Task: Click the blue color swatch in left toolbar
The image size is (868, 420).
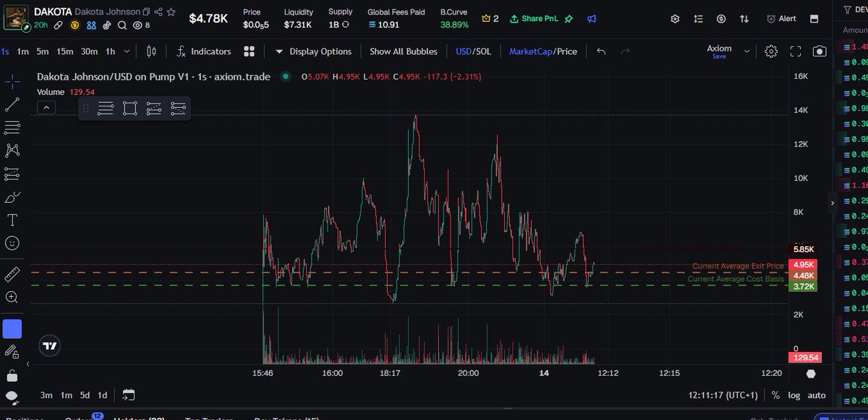Action: click(12, 329)
